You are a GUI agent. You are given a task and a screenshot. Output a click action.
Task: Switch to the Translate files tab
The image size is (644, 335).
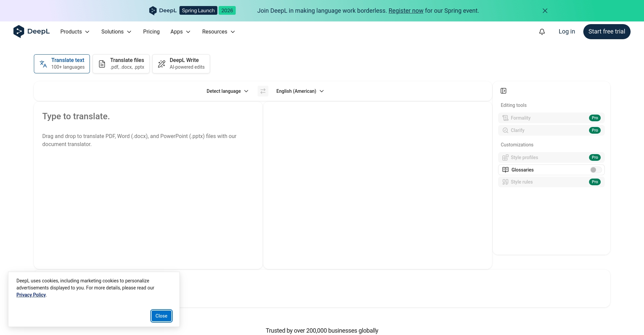pos(121,64)
